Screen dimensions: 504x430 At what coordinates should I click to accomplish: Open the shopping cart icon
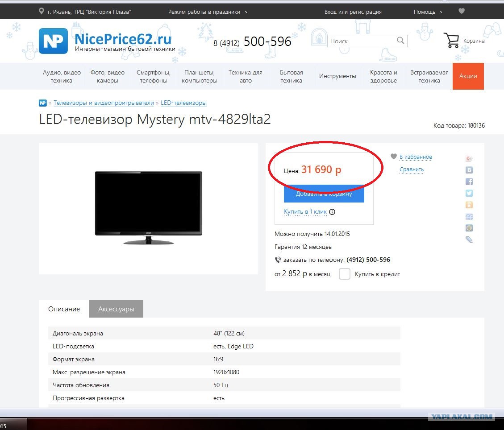click(x=452, y=40)
